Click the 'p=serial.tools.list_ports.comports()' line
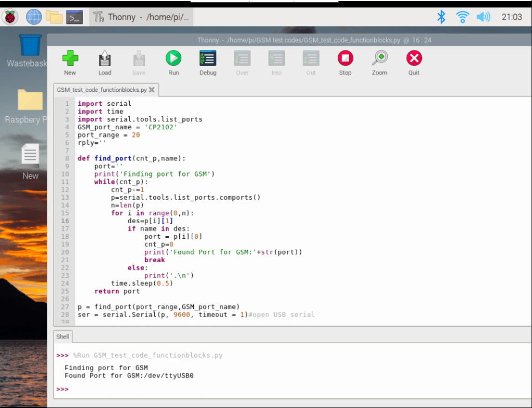 pos(185,197)
